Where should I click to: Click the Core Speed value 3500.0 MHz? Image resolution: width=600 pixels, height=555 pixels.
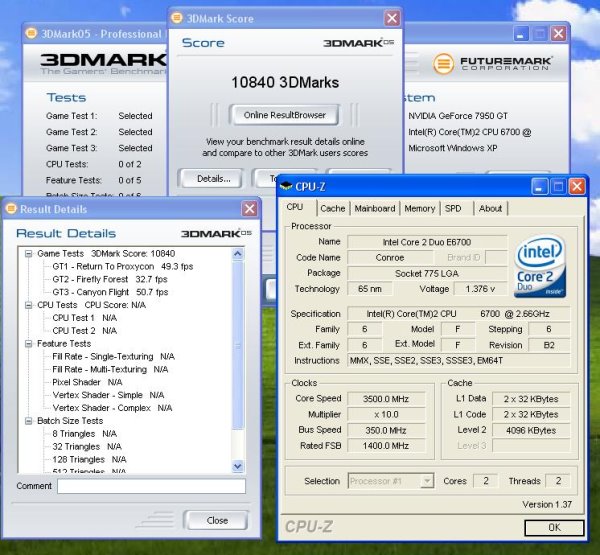click(x=386, y=399)
